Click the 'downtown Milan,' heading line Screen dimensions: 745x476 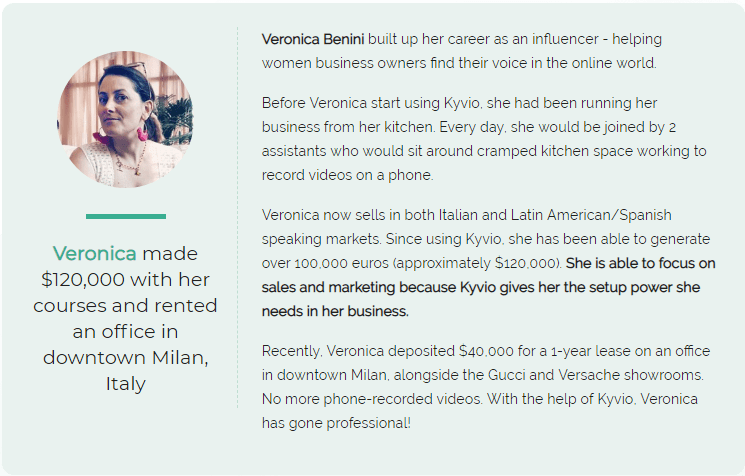(x=125, y=358)
